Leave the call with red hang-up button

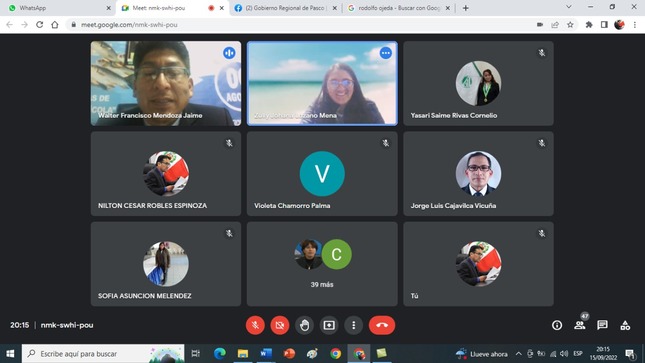tap(382, 325)
